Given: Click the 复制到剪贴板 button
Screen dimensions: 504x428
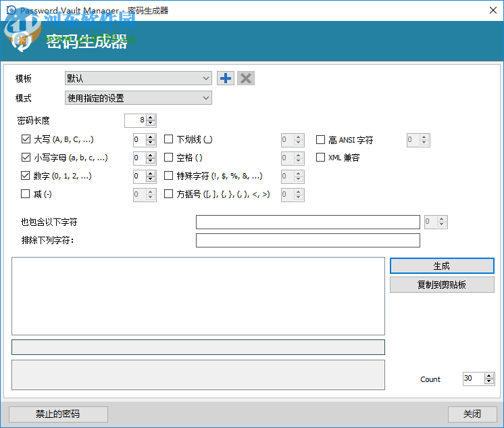Looking at the screenshot, I should click(442, 285).
